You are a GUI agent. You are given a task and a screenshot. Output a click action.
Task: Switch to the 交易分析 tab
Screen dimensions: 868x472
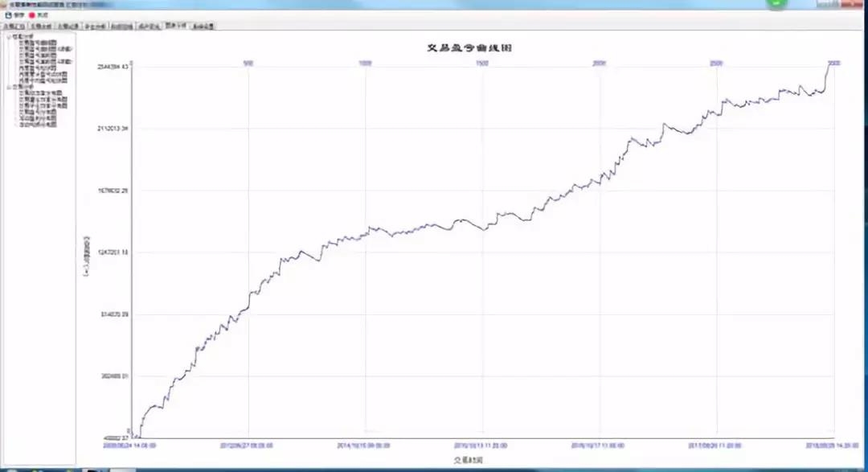[41, 26]
